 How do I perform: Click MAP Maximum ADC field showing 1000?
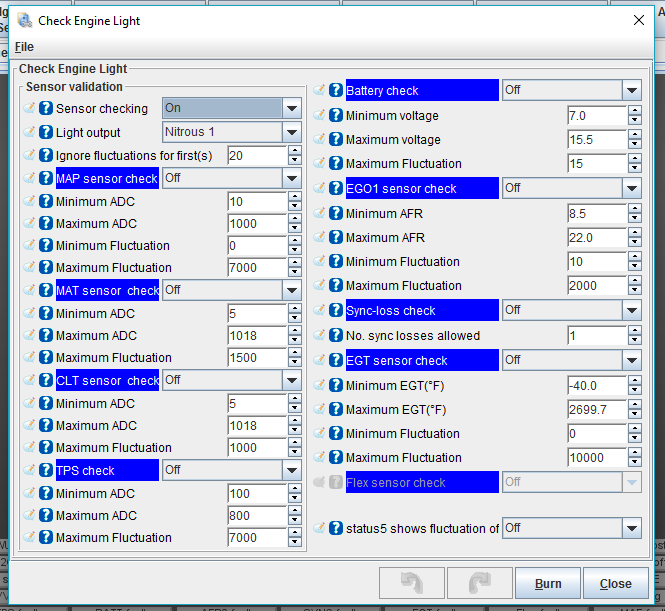tap(257, 223)
